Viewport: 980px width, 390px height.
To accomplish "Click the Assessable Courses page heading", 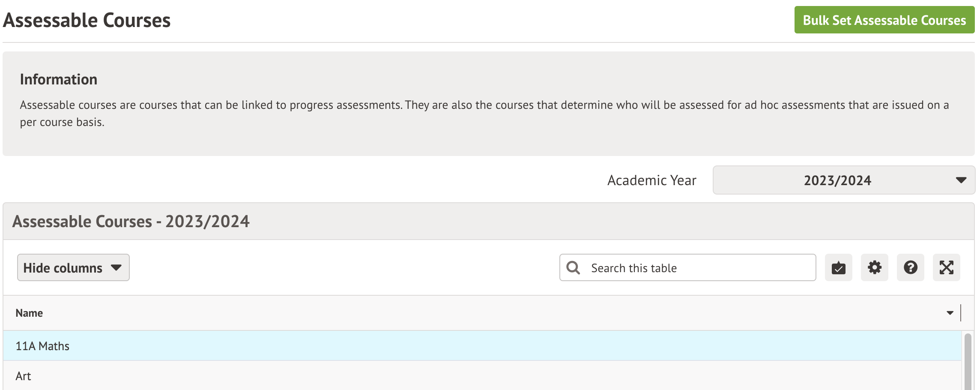I will coord(87,20).
